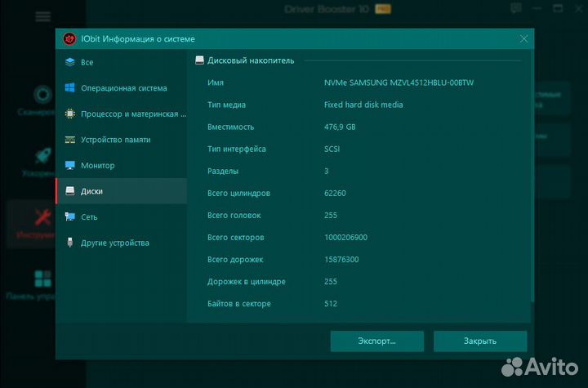This screenshot has width=588, height=388.
Task: Click the Вместимость label
Action: (x=230, y=127)
